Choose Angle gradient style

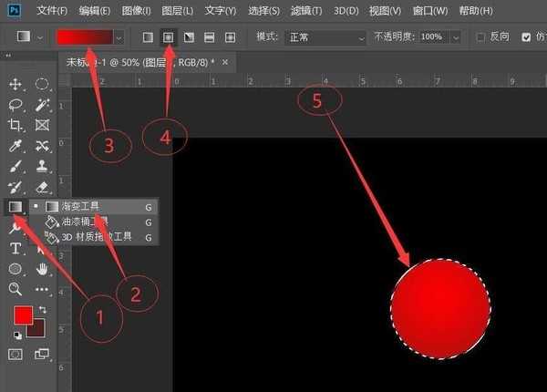click(x=189, y=37)
